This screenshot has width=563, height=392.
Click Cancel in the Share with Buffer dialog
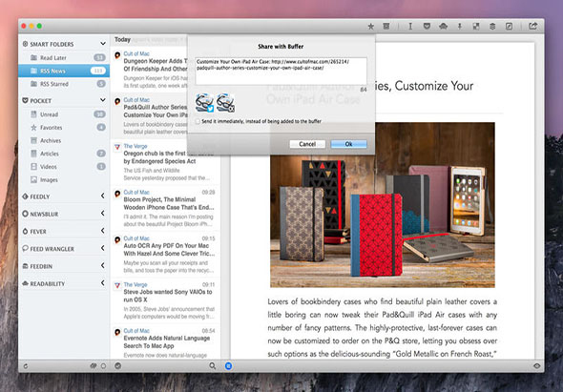click(307, 144)
